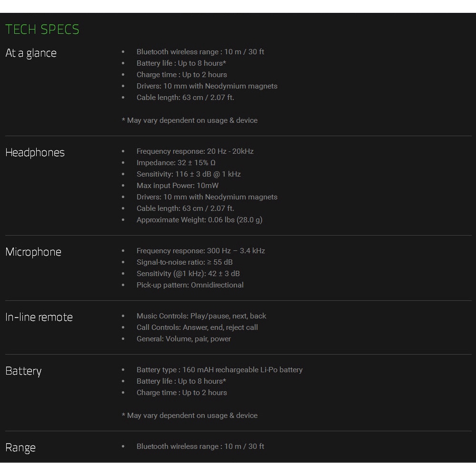Select the Battery section heading
This screenshot has height=476, width=476.
coord(23,371)
